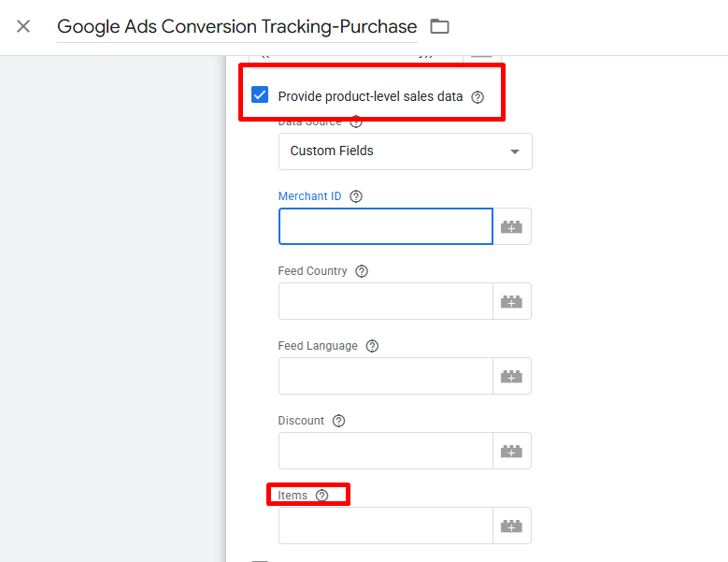
Task: Focus the Discount text field
Action: point(385,451)
